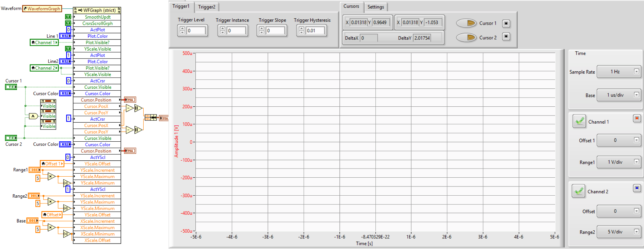Open the Sample Rate dropdown
This screenshot has width=644, height=249.
coord(619,72)
